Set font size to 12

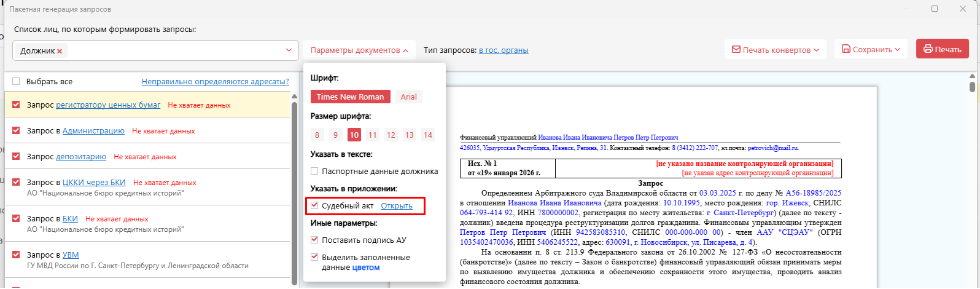[391, 135]
